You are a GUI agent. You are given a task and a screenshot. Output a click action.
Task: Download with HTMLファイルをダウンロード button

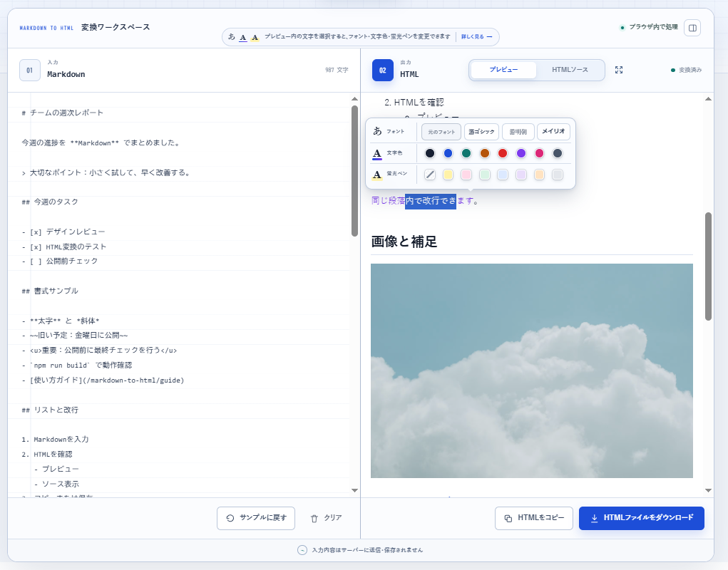point(642,518)
